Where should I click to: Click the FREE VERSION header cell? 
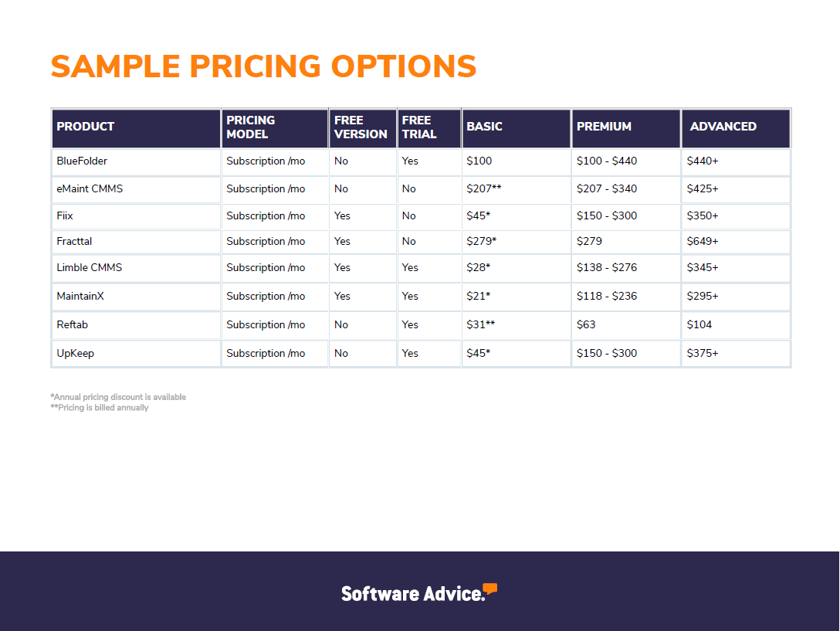[x=363, y=128]
